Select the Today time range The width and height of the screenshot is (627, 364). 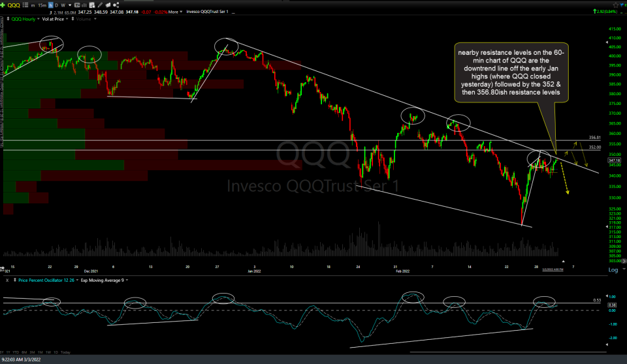tap(65, 352)
